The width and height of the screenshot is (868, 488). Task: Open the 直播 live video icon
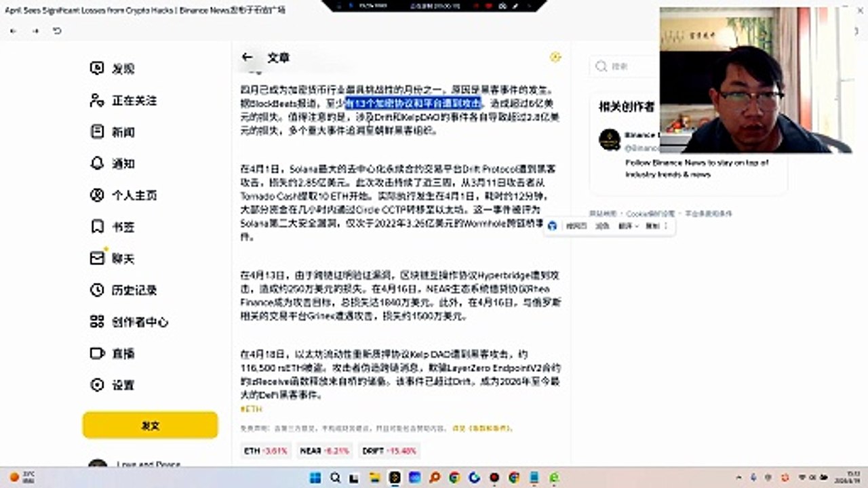(x=97, y=353)
